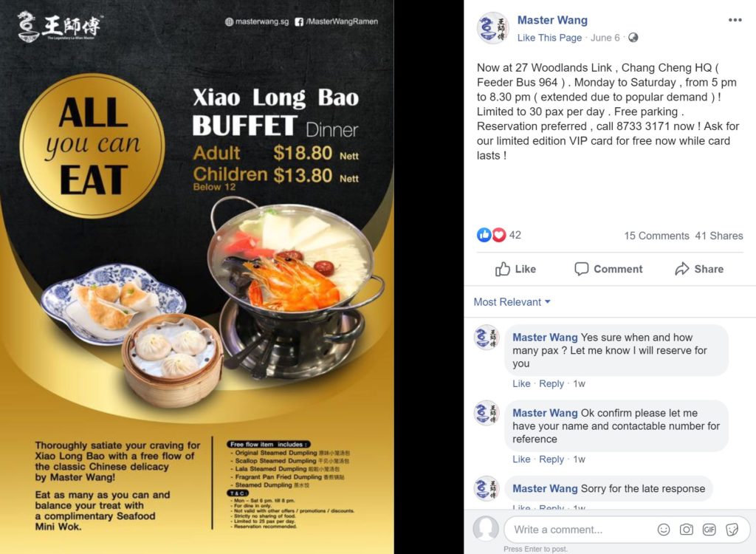Share the post using Share button
Screen dimensions: 756x554
[x=699, y=269]
